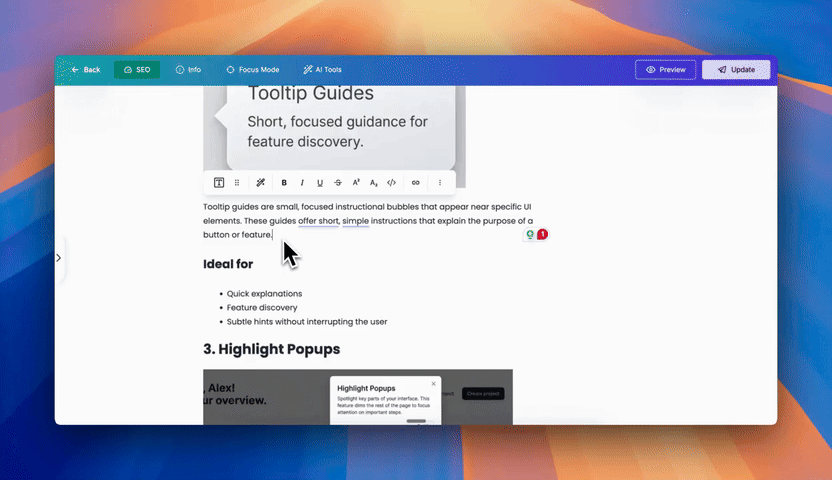Click the "Quick explanations" bullet
Screen dimensions: 832x480
click(264, 293)
